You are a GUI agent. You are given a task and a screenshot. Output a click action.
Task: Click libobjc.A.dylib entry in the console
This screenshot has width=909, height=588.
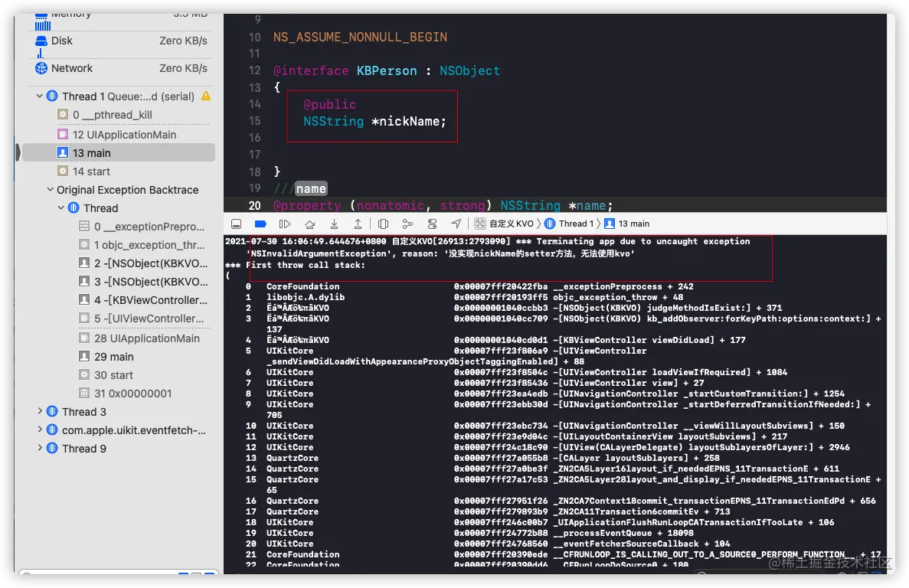tap(306, 297)
